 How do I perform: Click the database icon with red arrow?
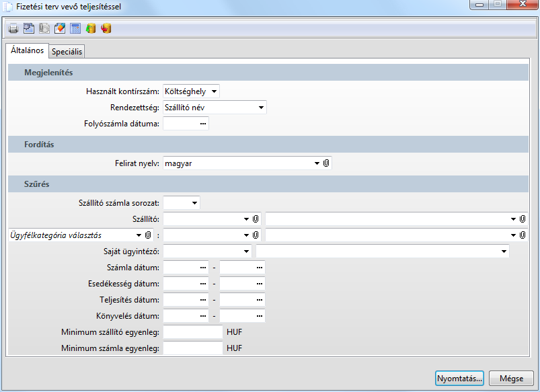(x=106, y=28)
